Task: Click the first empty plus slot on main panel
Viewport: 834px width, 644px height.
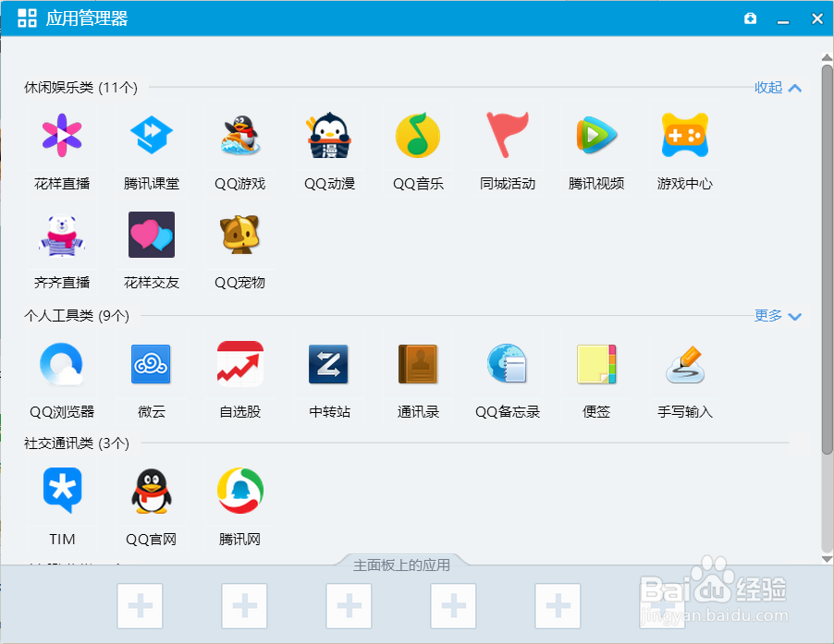Action: click(x=140, y=606)
